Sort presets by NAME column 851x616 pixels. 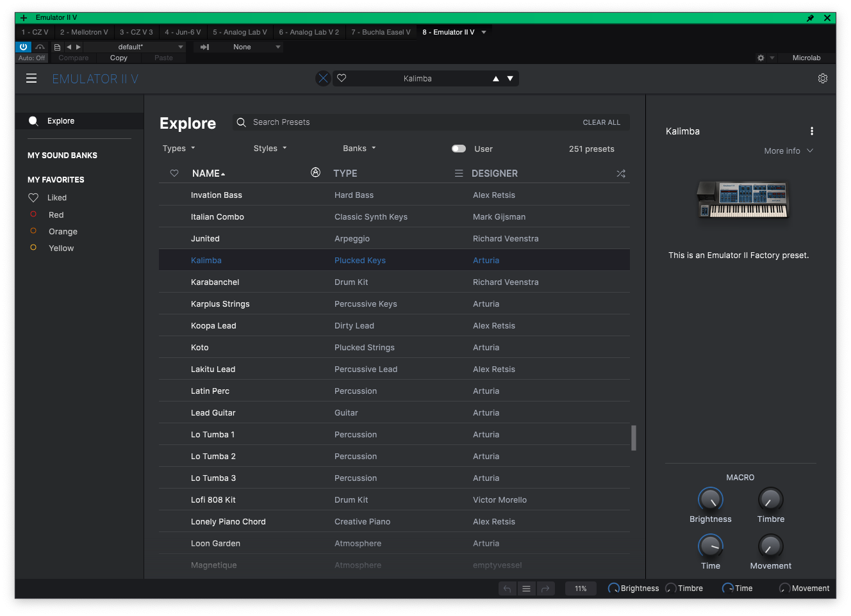click(208, 174)
